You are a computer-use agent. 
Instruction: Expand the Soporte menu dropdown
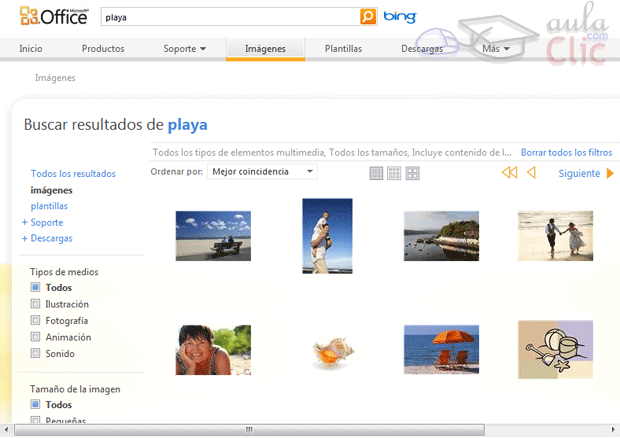(x=184, y=48)
